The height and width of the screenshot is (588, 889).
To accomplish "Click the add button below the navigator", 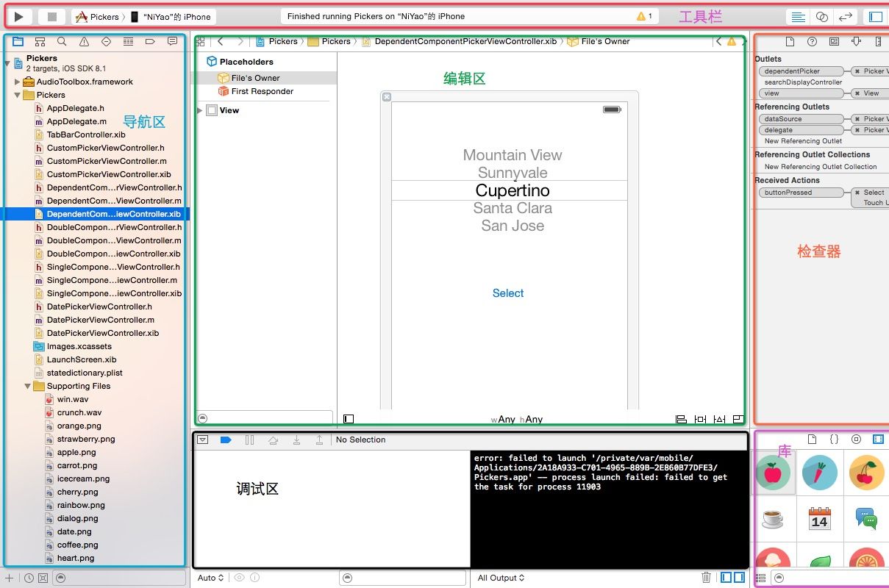I will tap(9, 578).
